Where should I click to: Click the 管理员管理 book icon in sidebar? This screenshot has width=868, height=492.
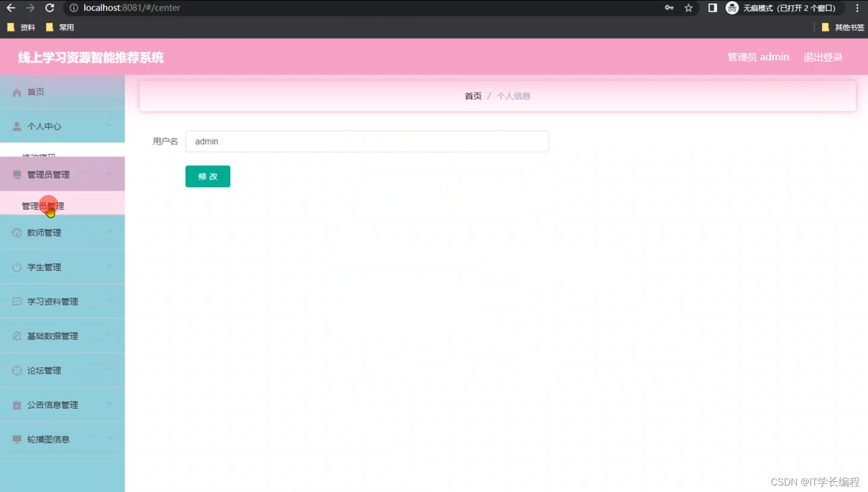tap(16, 175)
